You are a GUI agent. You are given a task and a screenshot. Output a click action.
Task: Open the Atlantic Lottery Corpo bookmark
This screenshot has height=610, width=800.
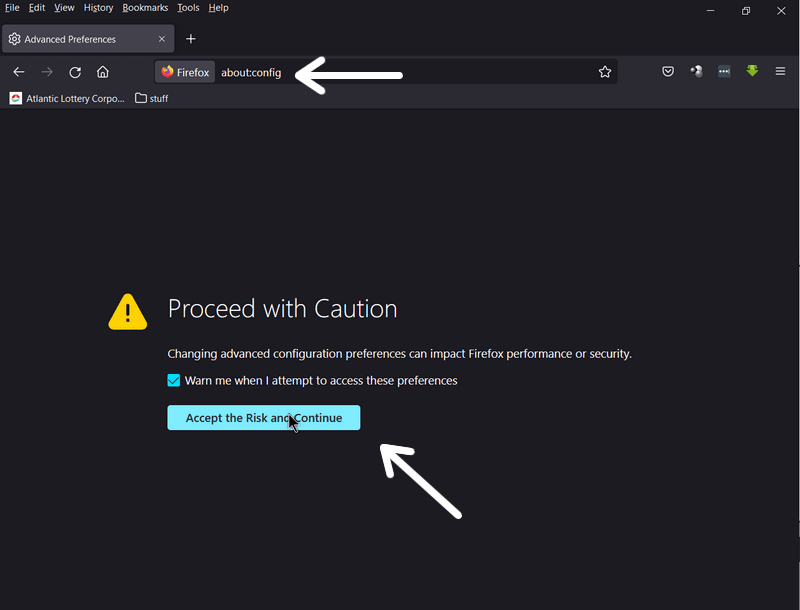(67, 98)
